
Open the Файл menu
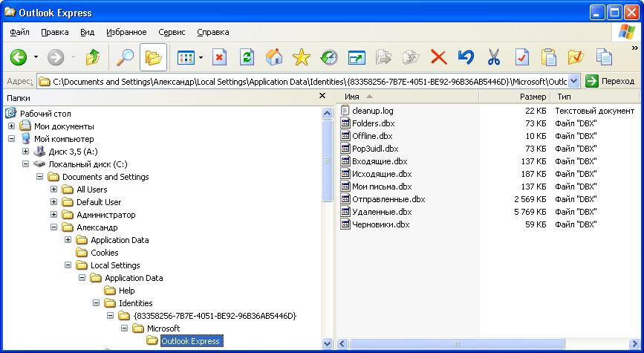[x=20, y=32]
